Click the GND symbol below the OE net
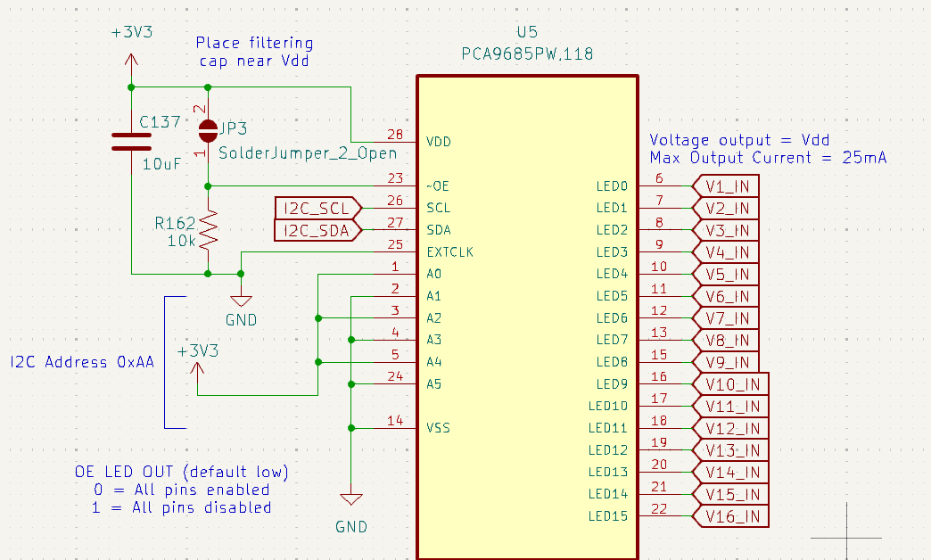This screenshot has height=560, width=931. pyautogui.click(x=240, y=299)
